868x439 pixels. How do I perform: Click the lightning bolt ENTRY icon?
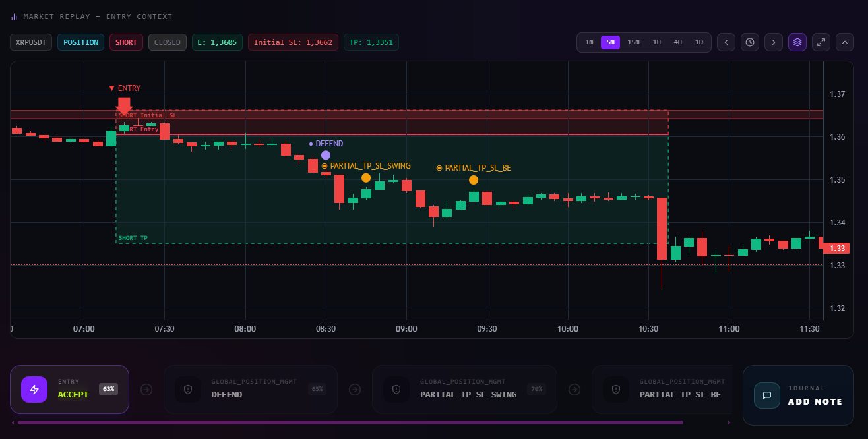pyautogui.click(x=34, y=390)
